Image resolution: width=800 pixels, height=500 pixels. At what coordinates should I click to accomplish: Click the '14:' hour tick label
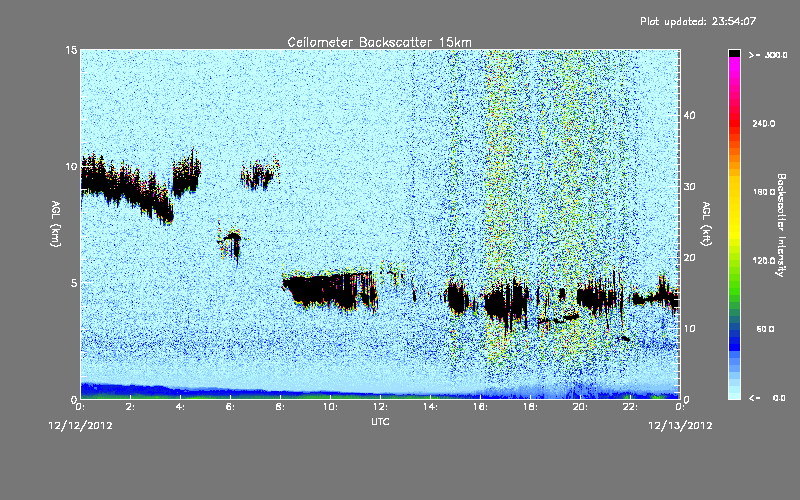tap(430, 407)
